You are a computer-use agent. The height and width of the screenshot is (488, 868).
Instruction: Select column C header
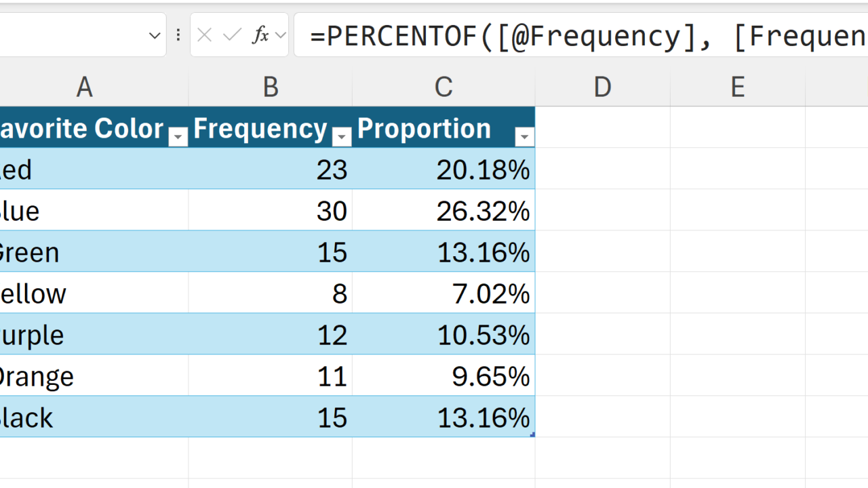click(443, 87)
